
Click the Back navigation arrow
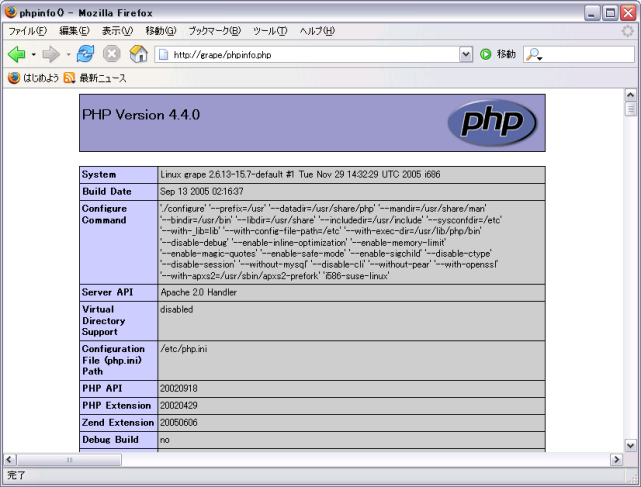[x=16, y=54]
